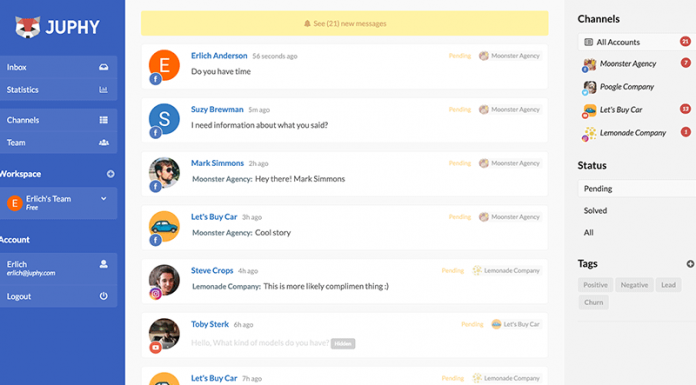Image resolution: width=696 pixels, height=385 pixels.
Task: Click Pending status on Suzy Brewman's message
Action: (459, 109)
